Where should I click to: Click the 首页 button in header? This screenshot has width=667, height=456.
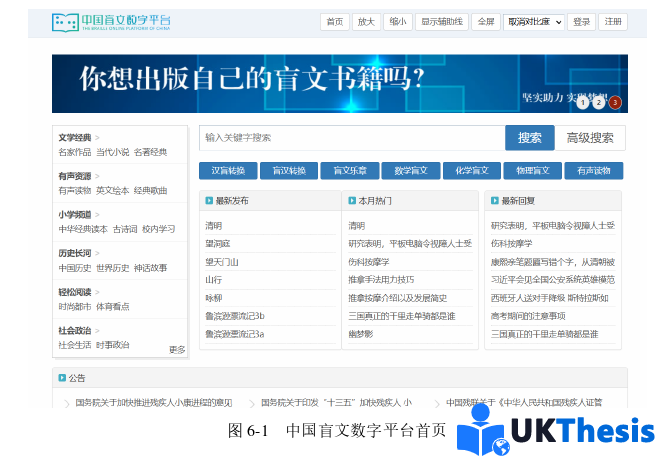pyautogui.click(x=335, y=22)
